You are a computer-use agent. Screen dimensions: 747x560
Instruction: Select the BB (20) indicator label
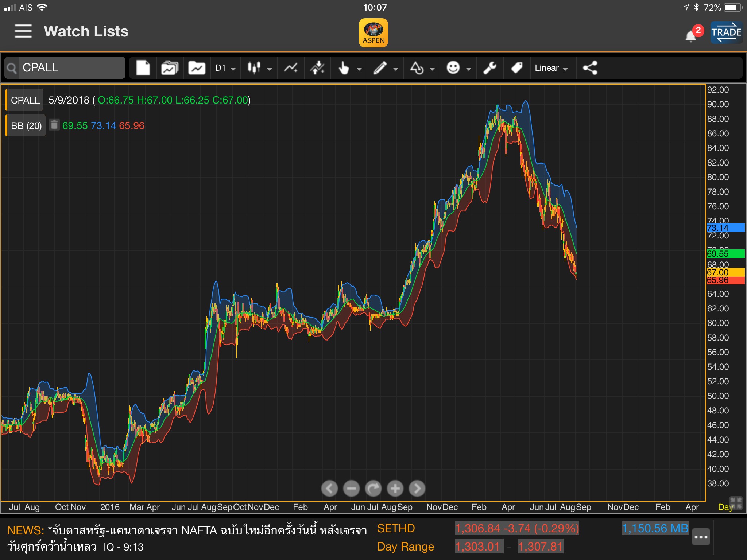point(26,125)
